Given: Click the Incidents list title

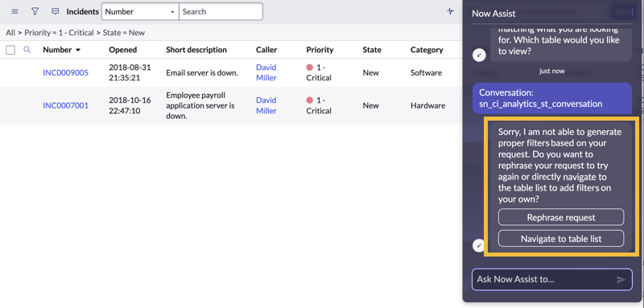Looking at the screenshot, I should [x=83, y=11].
